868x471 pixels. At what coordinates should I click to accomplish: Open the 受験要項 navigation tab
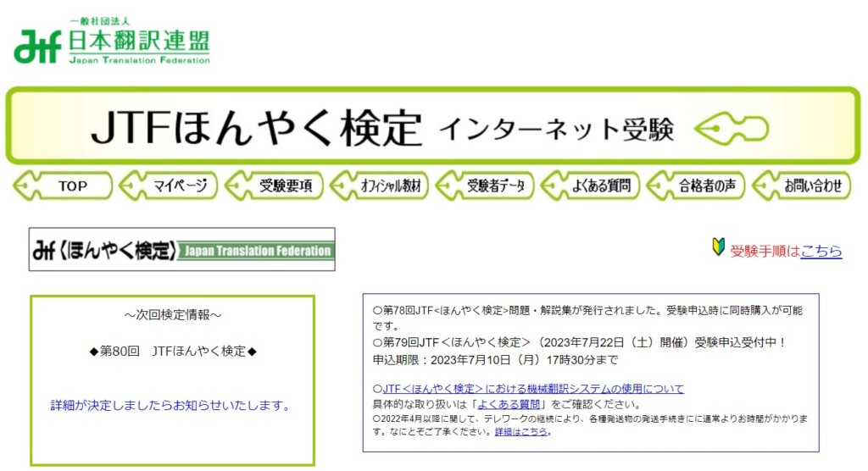274,186
